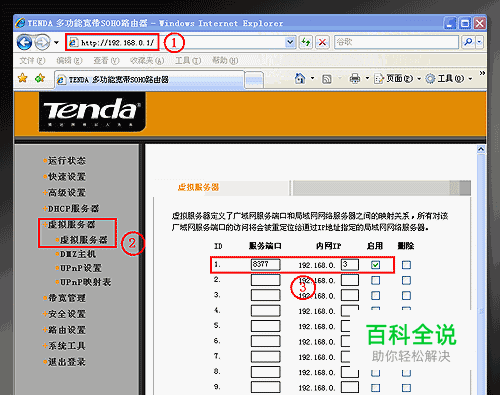Viewport: 500px width, 395px height.
Task: Open the 查看(V) menu
Action: [x=106, y=61]
